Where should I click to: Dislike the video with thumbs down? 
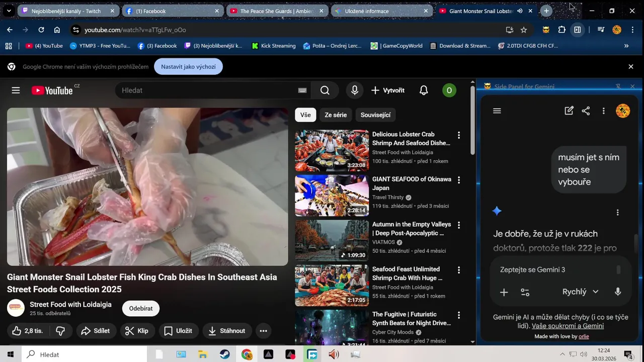click(x=60, y=331)
